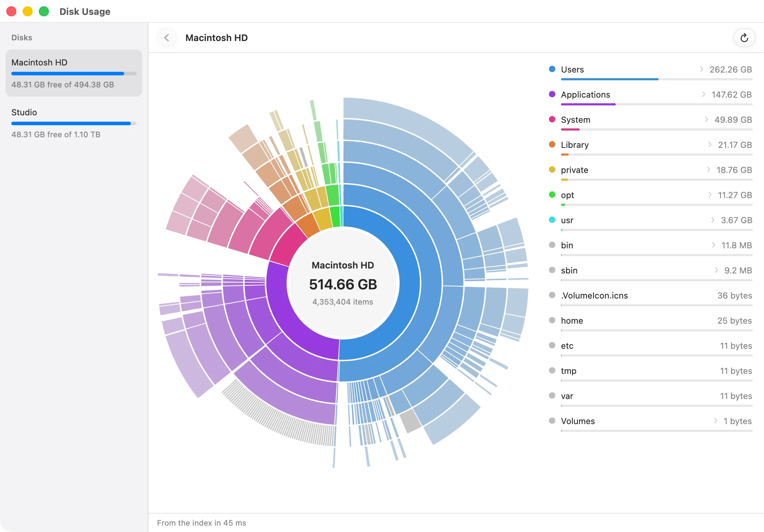Click the 4,353,404 items count
This screenshot has height=532, width=764.
tap(343, 302)
